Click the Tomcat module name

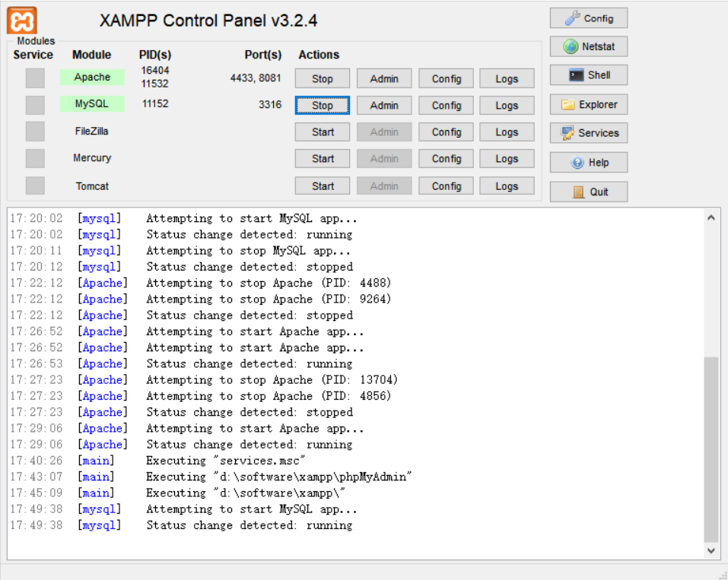[92, 186]
